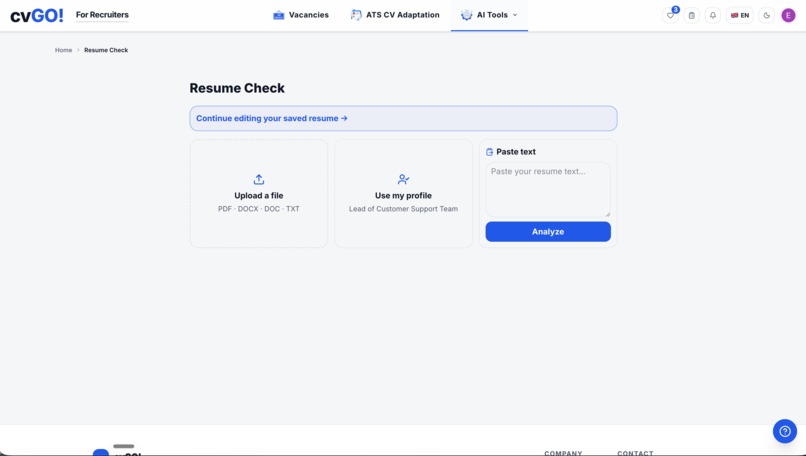Focus the Paste your resume text field
Image resolution: width=806 pixels, height=456 pixels.
point(548,190)
